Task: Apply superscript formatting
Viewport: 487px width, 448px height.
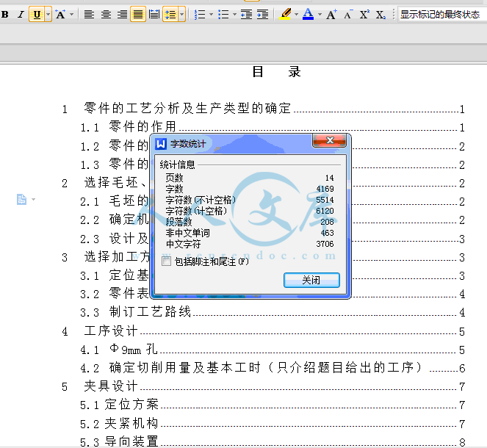Action: [x=364, y=14]
